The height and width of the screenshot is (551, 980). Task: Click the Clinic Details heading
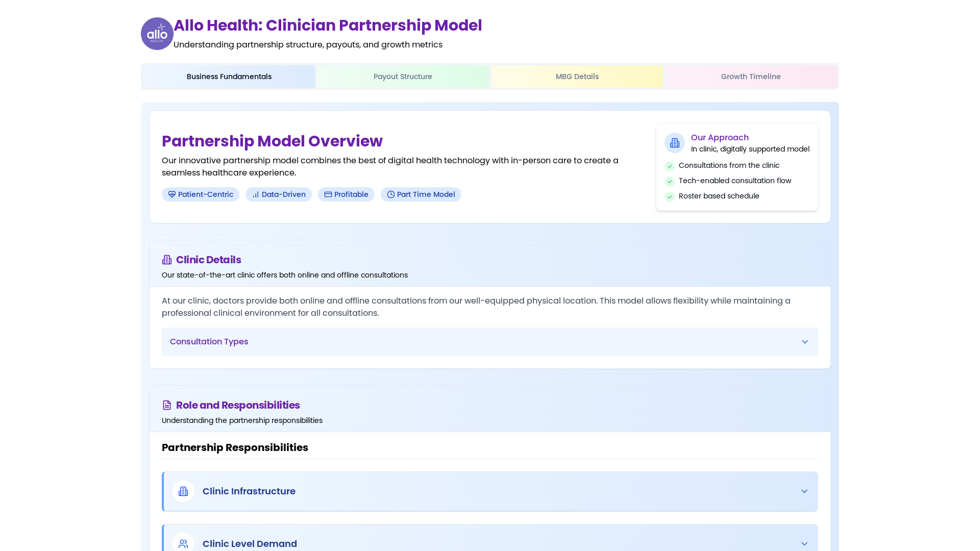tap(209, 260)
